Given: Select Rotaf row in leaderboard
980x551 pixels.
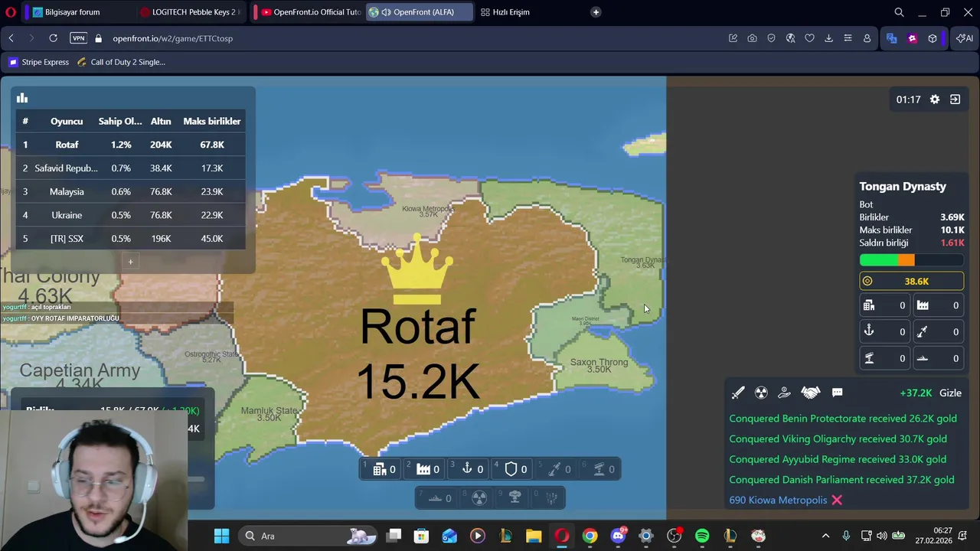Looking at the screenshot, I should (x=130, y=145).
